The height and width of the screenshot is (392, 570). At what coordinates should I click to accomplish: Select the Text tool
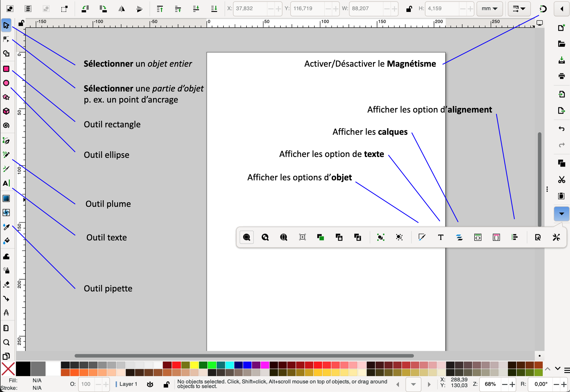coord(6,183)
